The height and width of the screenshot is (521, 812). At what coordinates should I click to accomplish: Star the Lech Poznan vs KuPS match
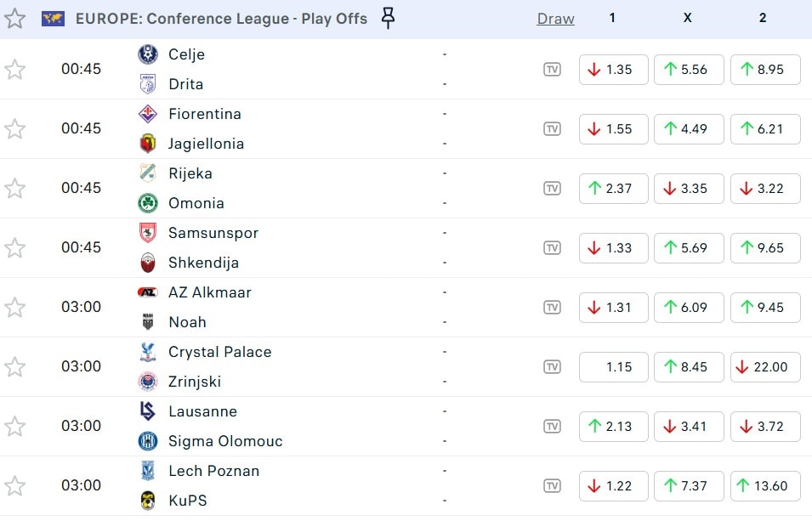(14, 486)
